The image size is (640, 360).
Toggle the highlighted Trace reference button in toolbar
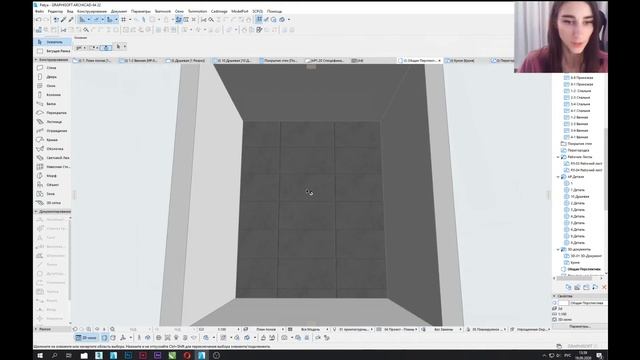coord(178,20)
